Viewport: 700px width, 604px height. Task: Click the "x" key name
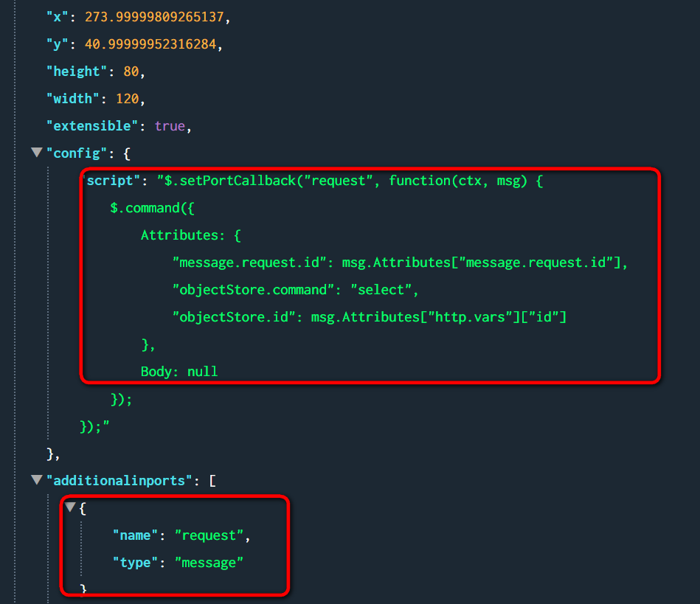point(58,17)
